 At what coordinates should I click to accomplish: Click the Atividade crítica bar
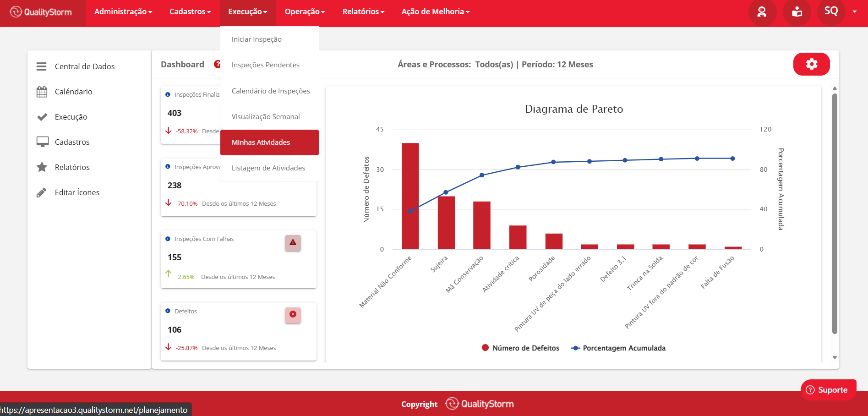pos(518,237)
